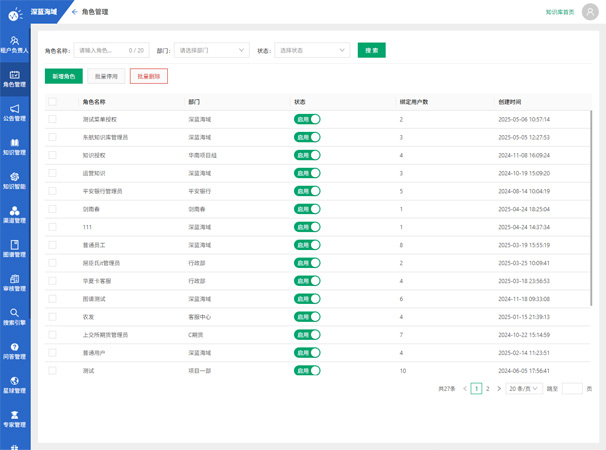Viewport: 606px width, 450px height.
Task: Click the 知识管理 sidebar icon
Action: point(14,147)
